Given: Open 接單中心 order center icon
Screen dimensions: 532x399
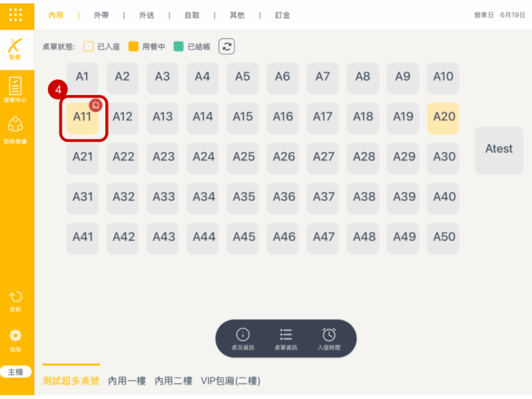Looking at the screenshot, I should [x=16, y=89].
